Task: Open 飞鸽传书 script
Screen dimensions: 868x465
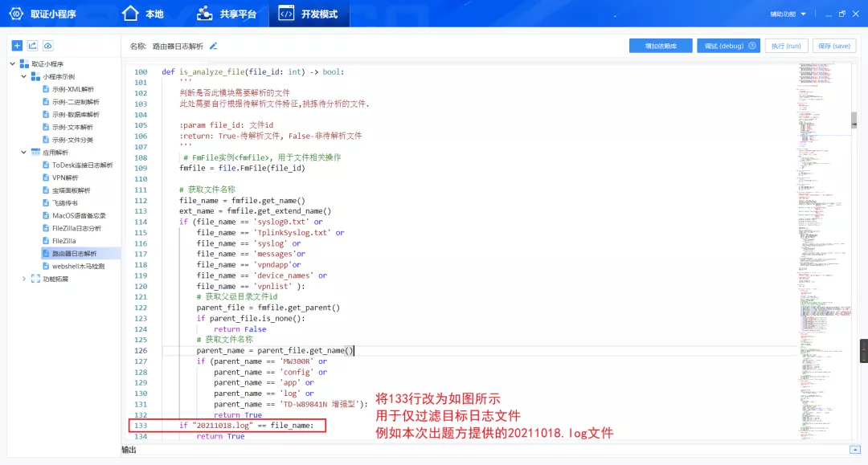Action: (65, 203)
